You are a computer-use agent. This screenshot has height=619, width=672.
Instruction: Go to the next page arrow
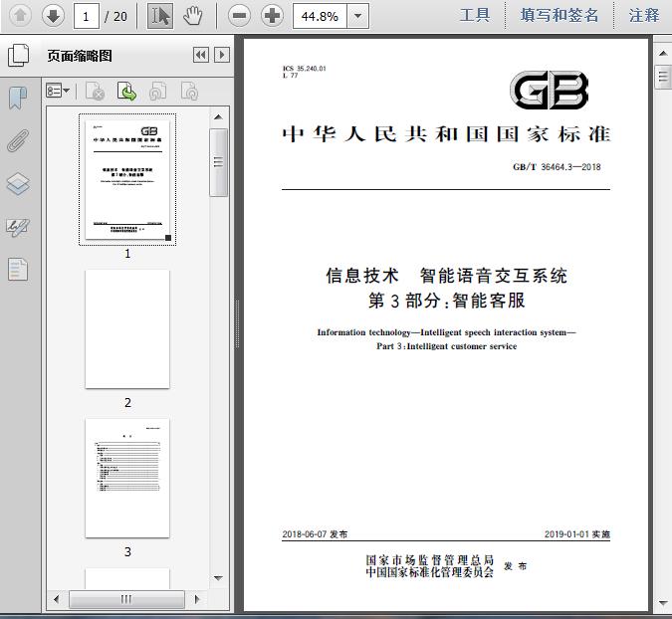(53, 15)
